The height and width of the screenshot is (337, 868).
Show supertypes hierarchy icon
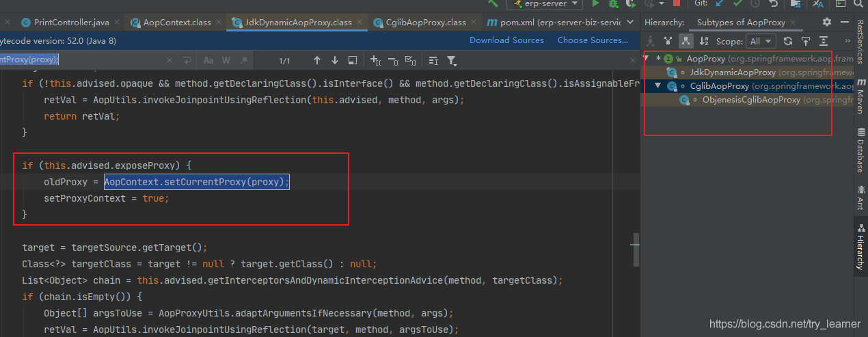[x=668, y=40]
